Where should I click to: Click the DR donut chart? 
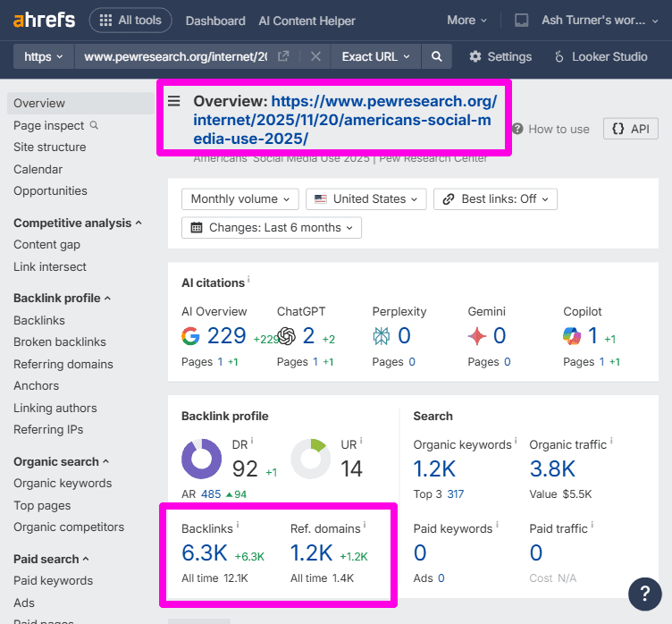(x=201, y=459)
